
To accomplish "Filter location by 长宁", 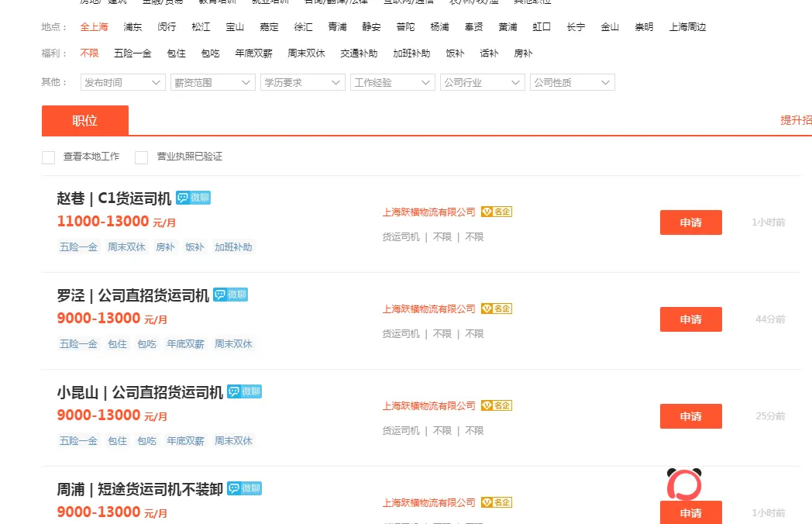I will (x=576, y=27).
